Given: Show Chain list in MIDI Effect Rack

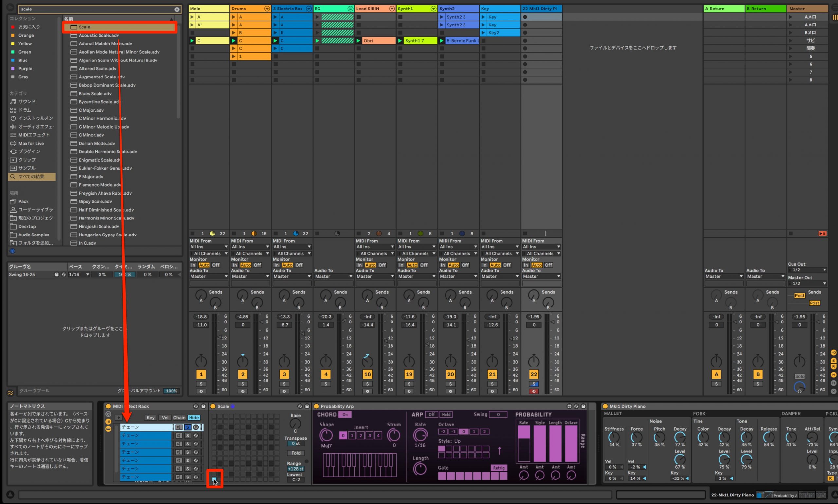Looking at the screenshot, I should (x=179, y=418).
